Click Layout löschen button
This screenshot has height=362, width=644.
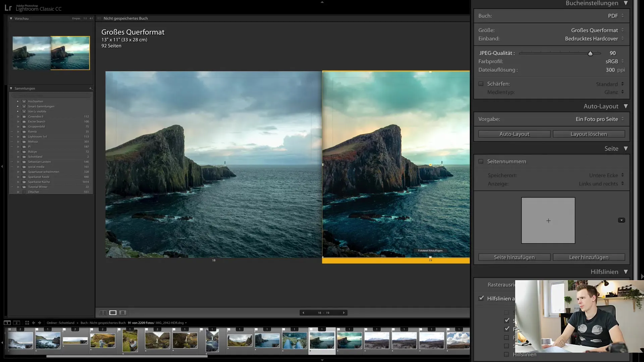589,134
